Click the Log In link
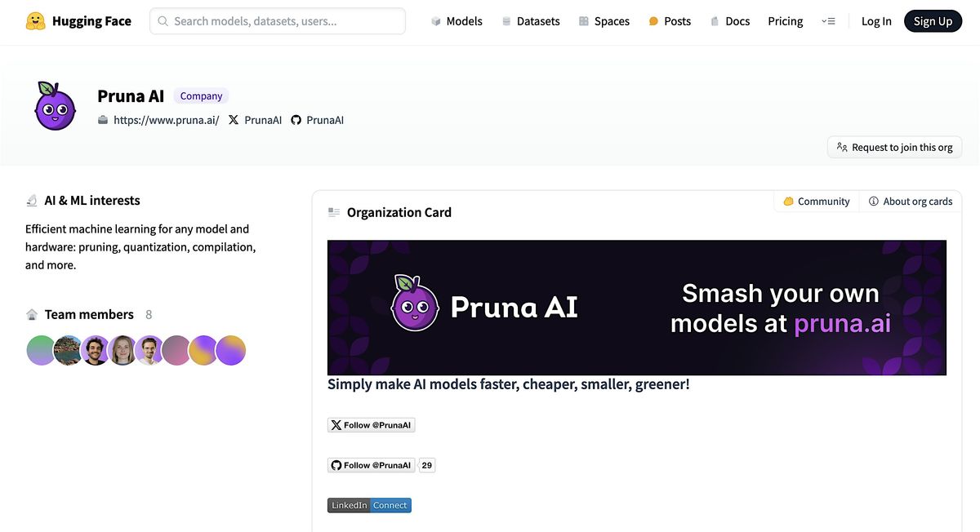980x532 pixels. coord(876,20)
